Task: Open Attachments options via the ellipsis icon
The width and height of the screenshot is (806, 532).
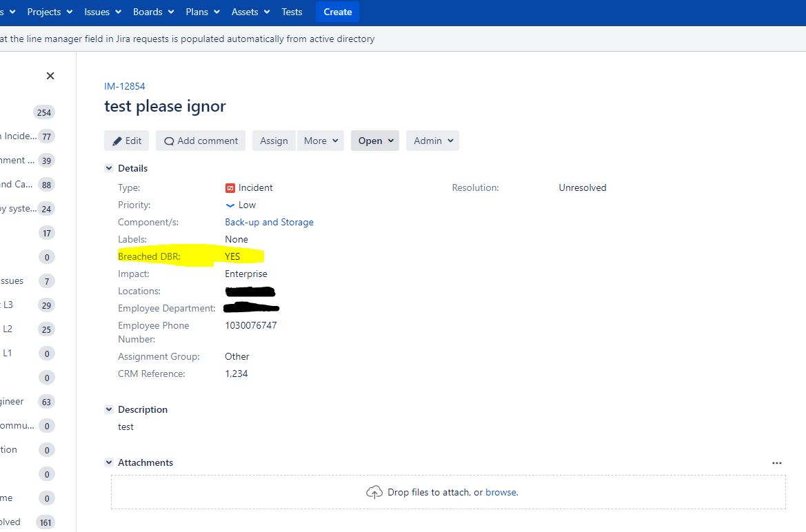Action: coord(777,462)
